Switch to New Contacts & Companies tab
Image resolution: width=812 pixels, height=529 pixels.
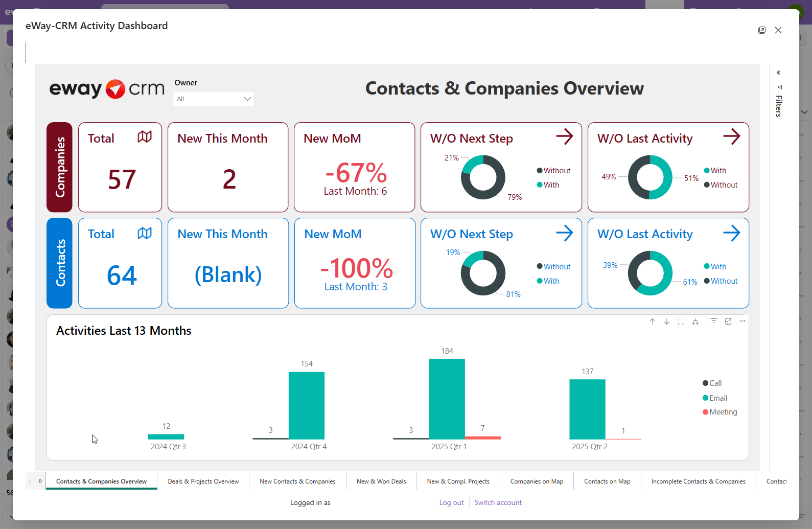coord(297,481)
